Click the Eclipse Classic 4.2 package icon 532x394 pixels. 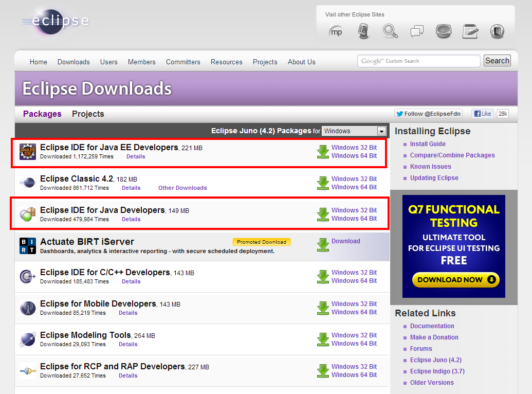[28, 183]
